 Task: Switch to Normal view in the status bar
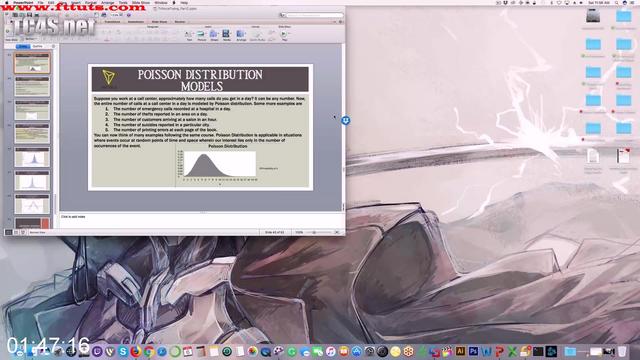(8, 232)
